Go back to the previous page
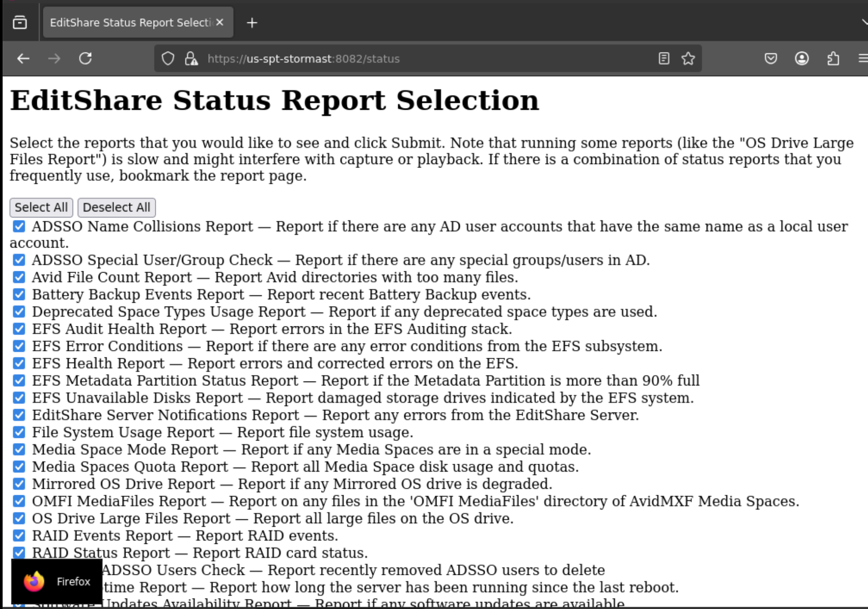The height and width of the screenshot is (609, 868). coord(23,59)
